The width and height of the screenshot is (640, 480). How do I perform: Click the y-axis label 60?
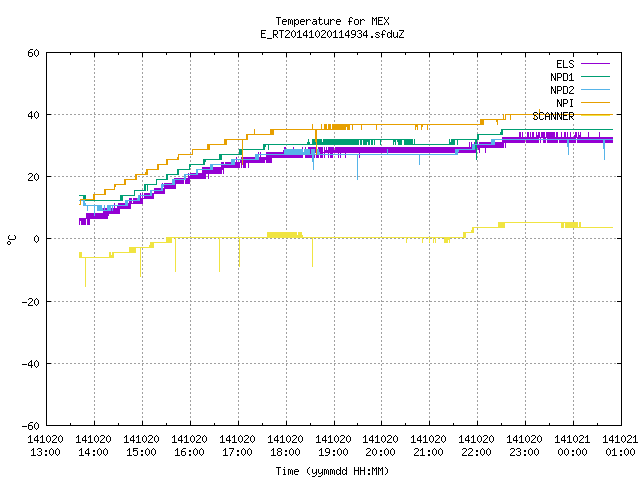pos(33,53)
